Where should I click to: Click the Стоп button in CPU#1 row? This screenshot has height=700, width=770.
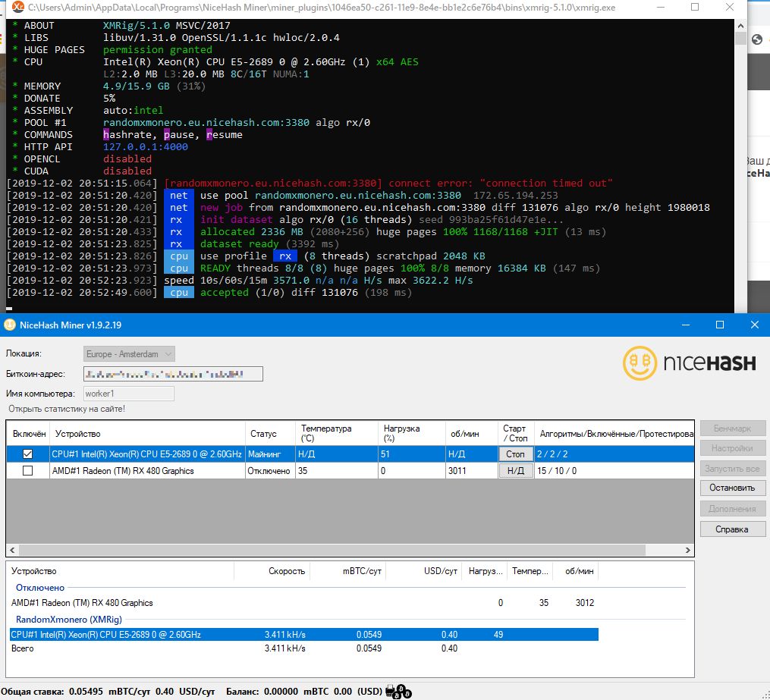coord(516,454)
